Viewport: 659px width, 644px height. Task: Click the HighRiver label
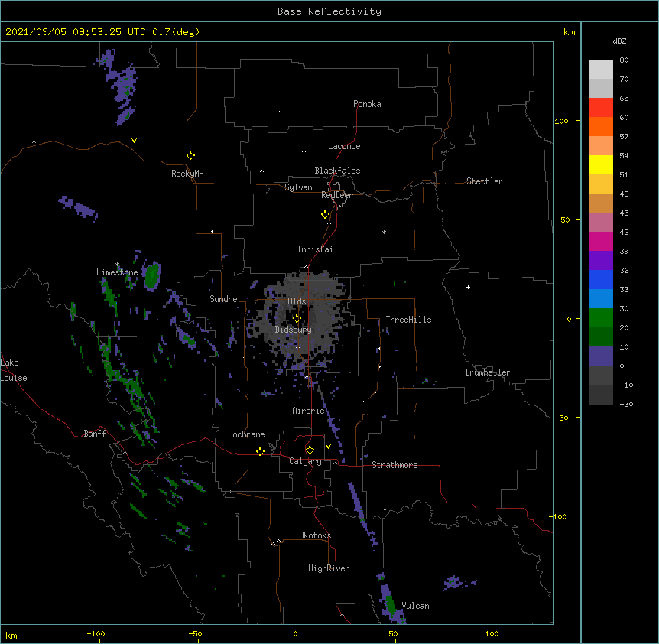329,568
